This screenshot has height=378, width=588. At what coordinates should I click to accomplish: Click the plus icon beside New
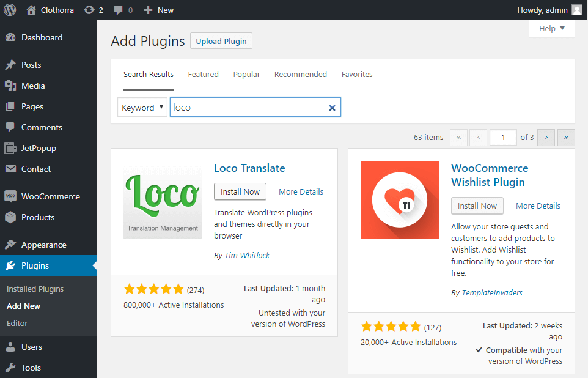pyautogui.click(x=148, y=10)
